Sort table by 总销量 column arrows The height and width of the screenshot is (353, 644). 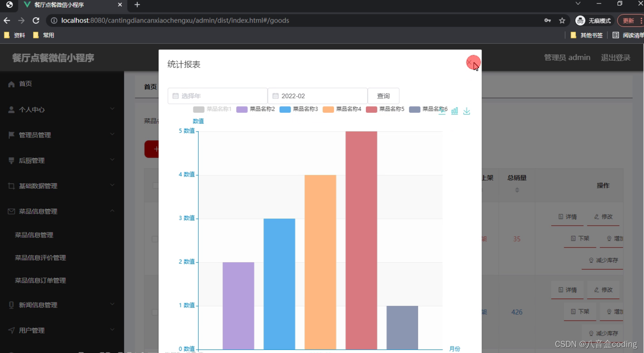517,190
